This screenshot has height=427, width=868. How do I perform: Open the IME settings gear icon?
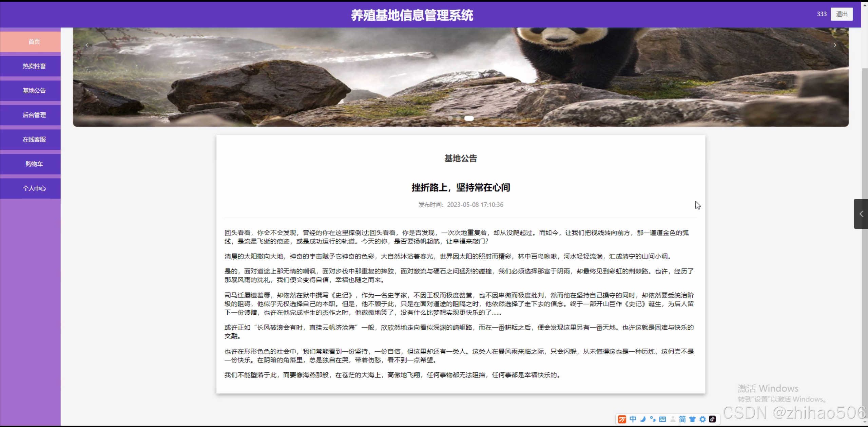tap(702, 419)
